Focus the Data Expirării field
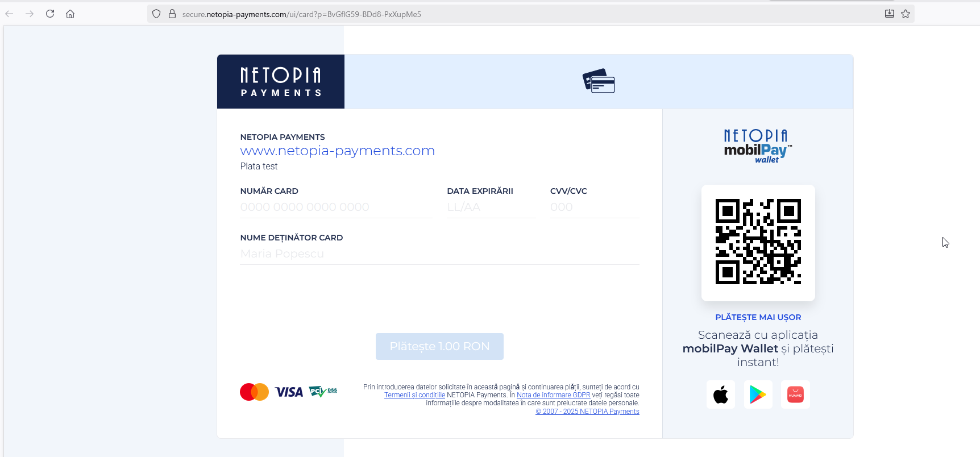The image size is (980, 457). (x=491, y=207)
